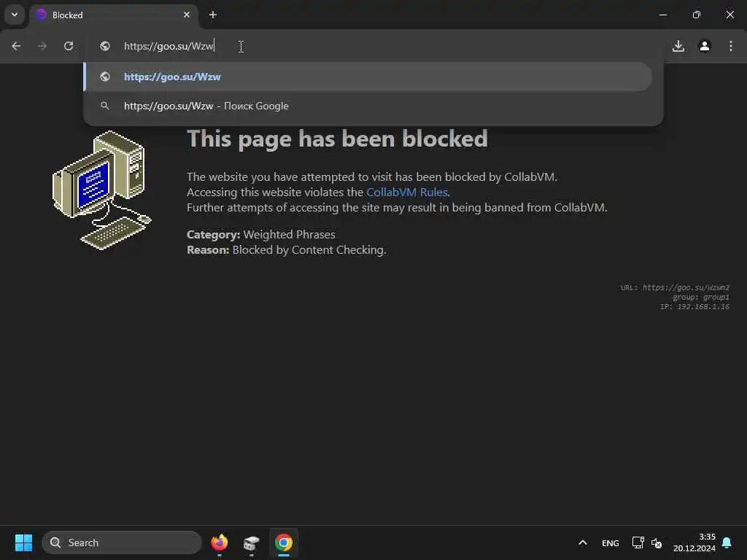
Task: Launch Firefox from the taskbar
Action: [219, 542]
